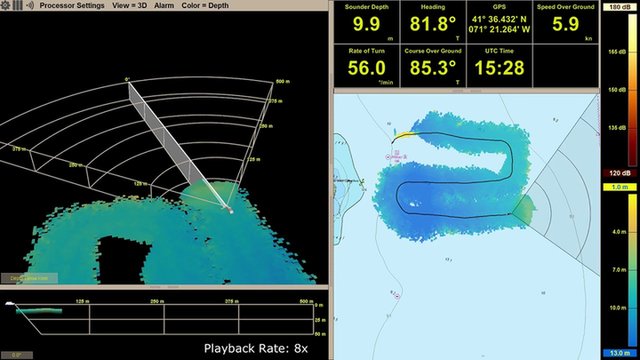Click the vessel icon in profile view
Image resolution: width=640 pixels, height=360 pixels.
pos(10,303)
